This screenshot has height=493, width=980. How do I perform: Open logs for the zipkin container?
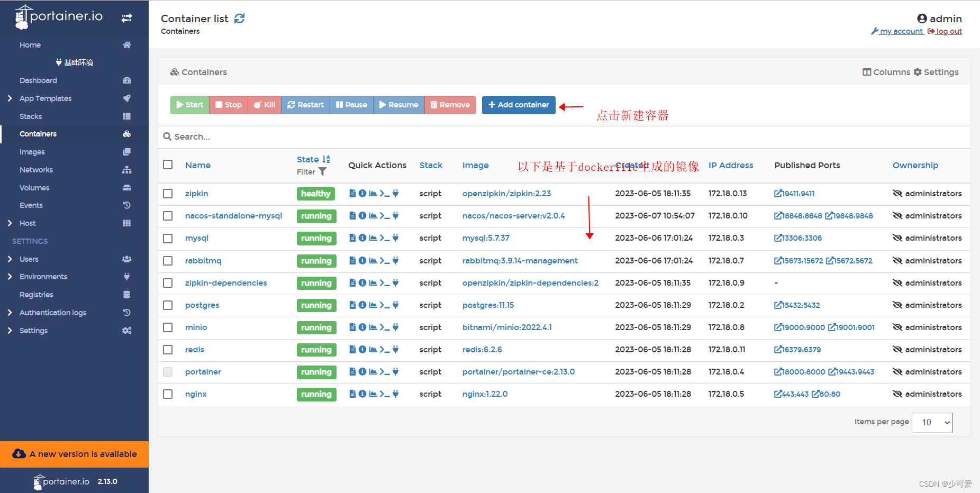coord(352,193)
